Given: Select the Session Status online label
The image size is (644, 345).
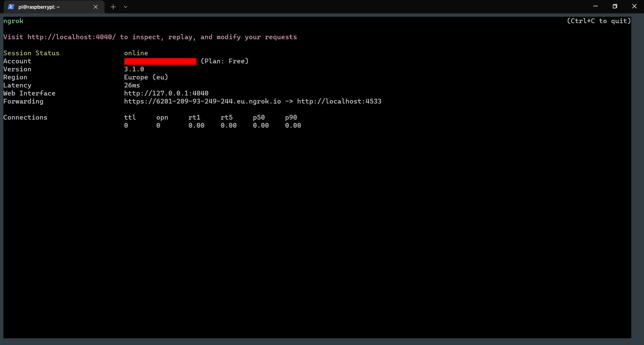Looking at the screenshot, I should pyautogui.click(x=136, y=53).
